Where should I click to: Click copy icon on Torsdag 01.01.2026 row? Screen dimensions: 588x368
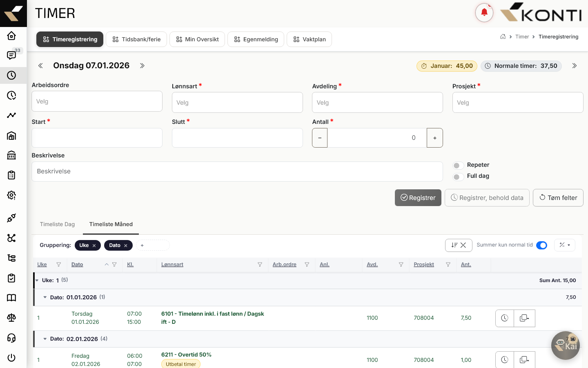[x=524, y=318]
